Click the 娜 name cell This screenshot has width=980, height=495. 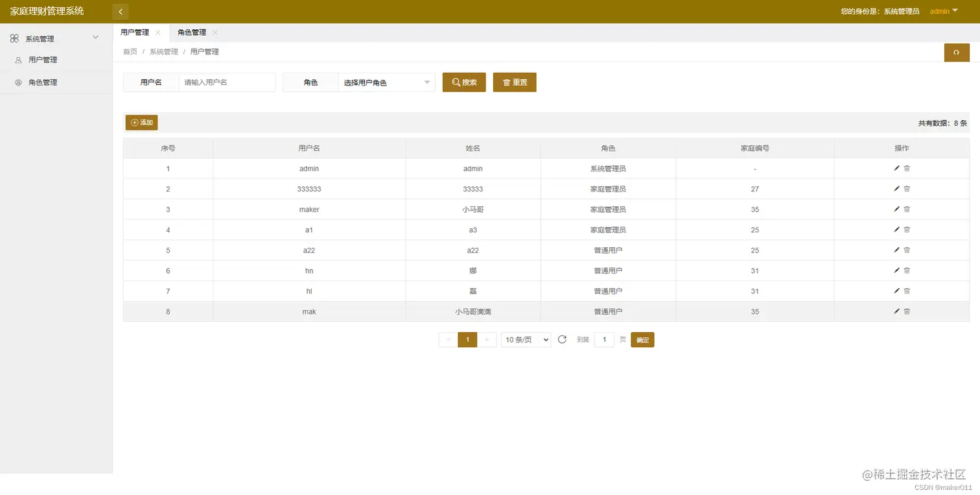tap(473, 271)
